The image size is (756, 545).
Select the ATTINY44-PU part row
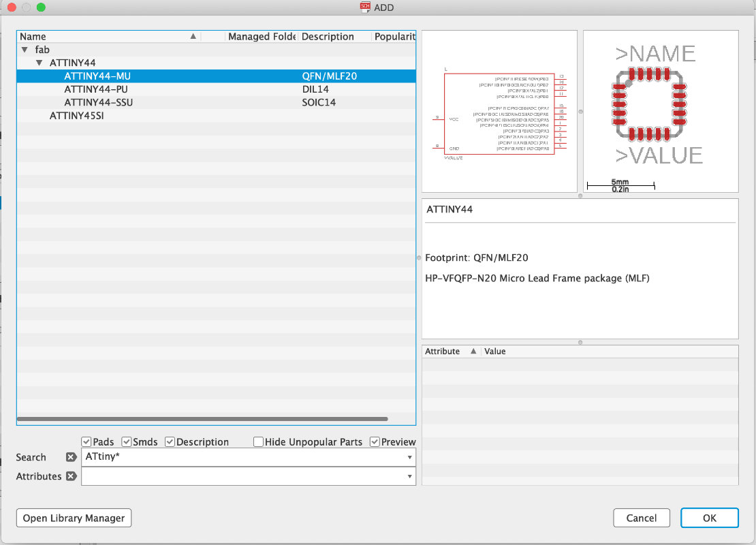[216, 89]
